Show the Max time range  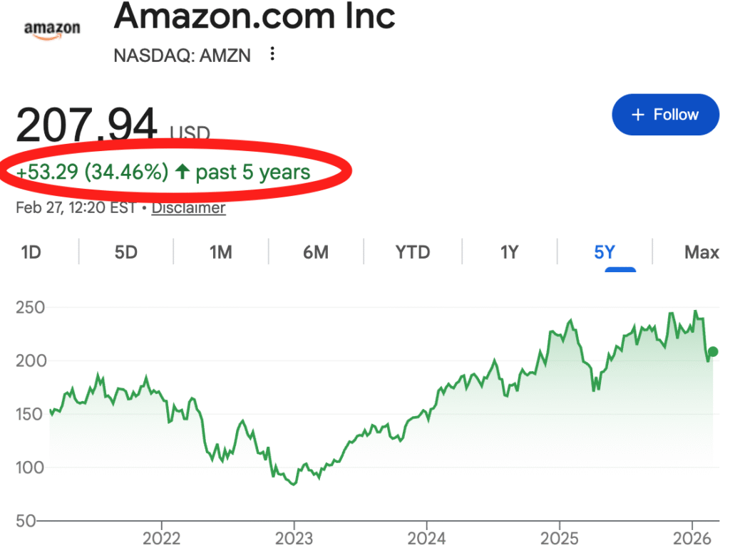tap(701, 252)
